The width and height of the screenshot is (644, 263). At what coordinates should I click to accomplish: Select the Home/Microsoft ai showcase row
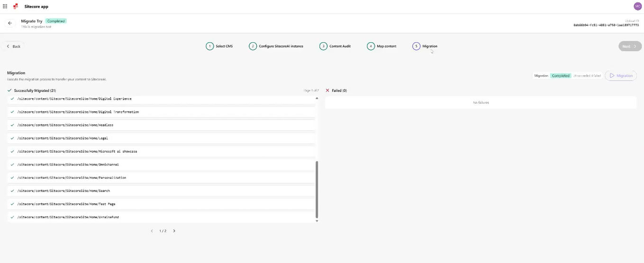(x=161, y=151)
